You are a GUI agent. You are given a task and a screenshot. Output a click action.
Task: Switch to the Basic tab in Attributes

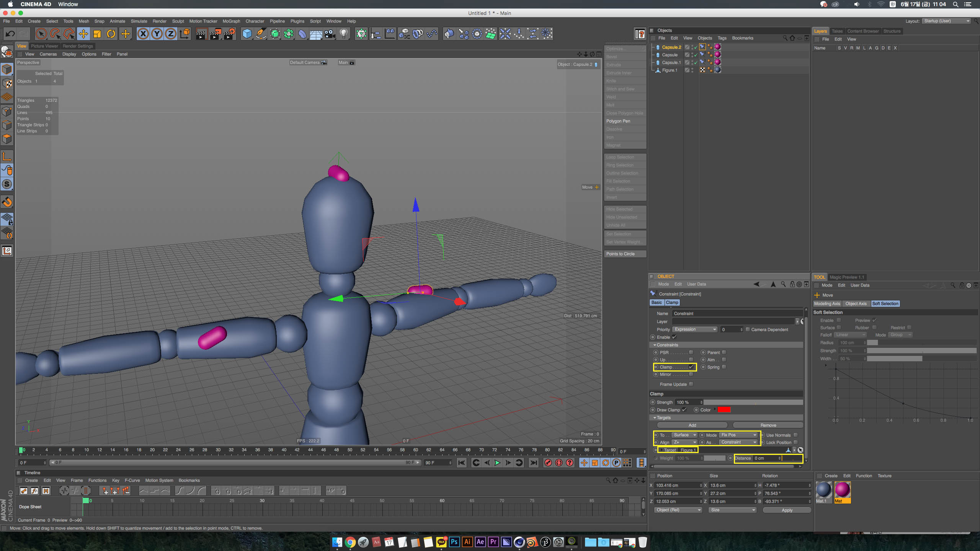(x=657, y=303)
